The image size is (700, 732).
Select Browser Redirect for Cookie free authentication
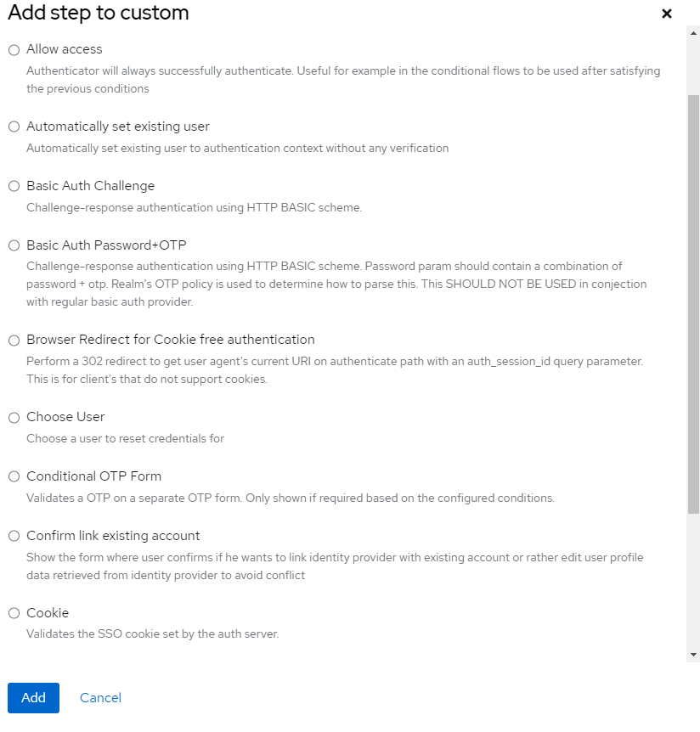[14, 340]
